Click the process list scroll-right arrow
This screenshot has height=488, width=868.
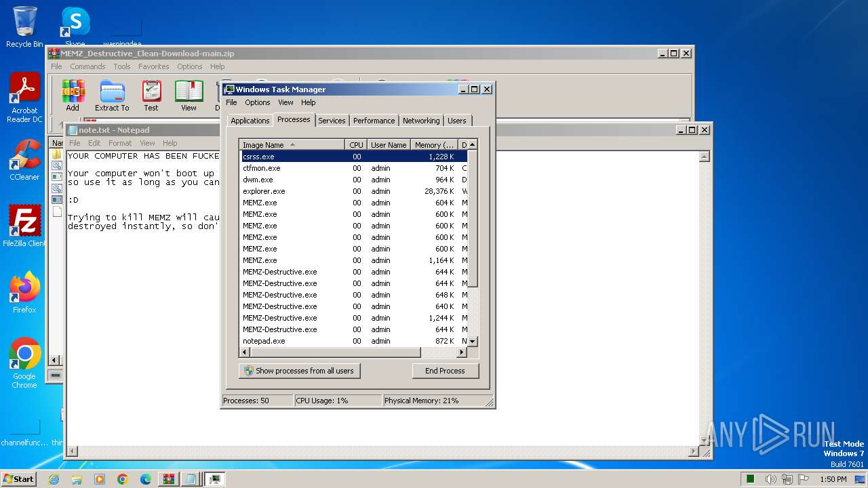tap(462, 352)
